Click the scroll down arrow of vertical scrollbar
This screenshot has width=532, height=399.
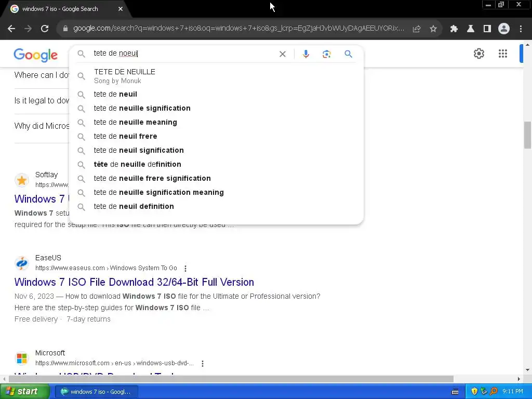527,370
